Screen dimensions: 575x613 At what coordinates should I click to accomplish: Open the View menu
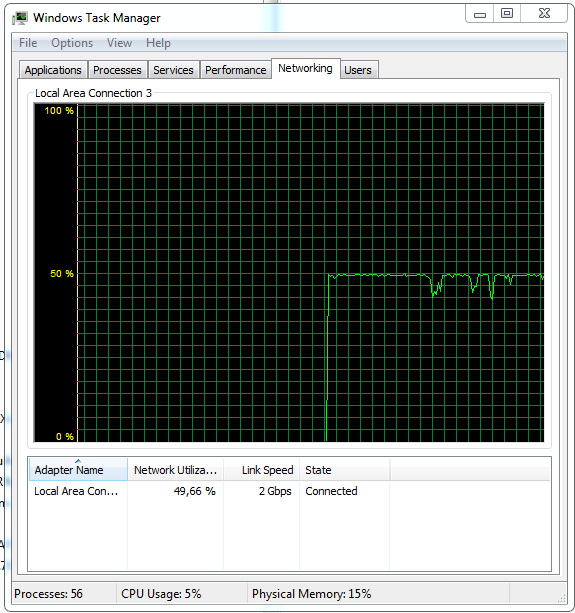[x=119, y=43]
